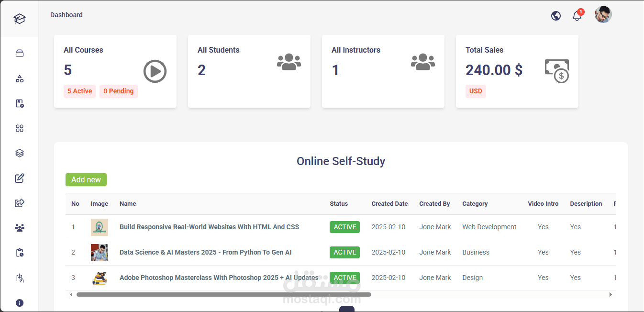Screen dimensions: 644x312
Task: Click the Status column header
Action: pyautogui.click(x=339, y=204)
